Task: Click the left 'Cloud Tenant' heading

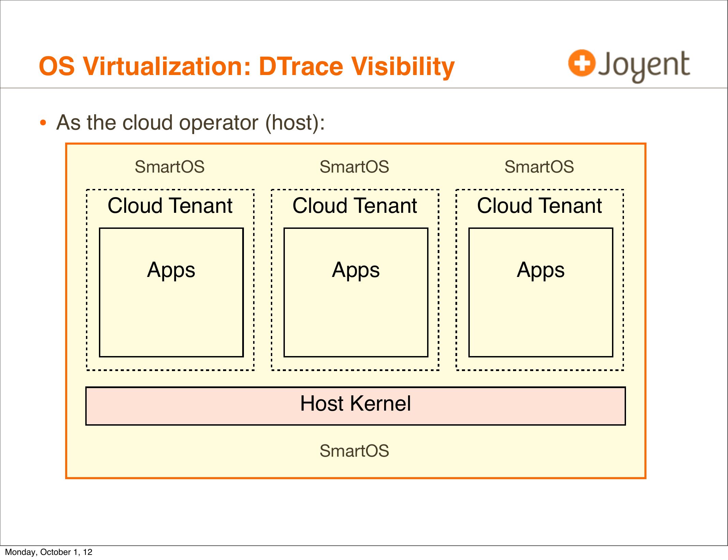Action: [x=170, y=206]
